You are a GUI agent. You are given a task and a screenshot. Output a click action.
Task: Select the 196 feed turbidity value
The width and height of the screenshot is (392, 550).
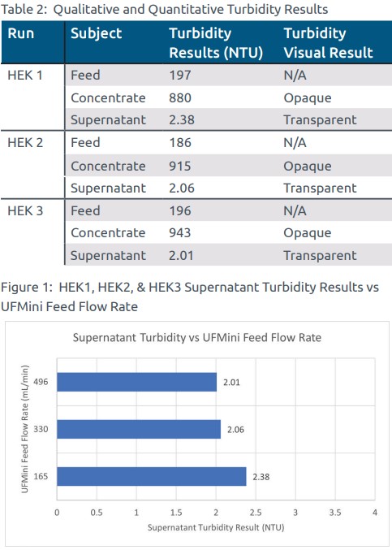click(x=180, y=210)
